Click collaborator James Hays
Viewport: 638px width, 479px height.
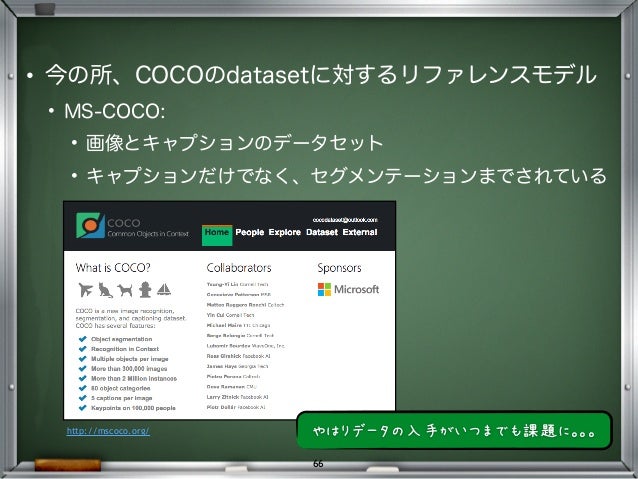237,366
